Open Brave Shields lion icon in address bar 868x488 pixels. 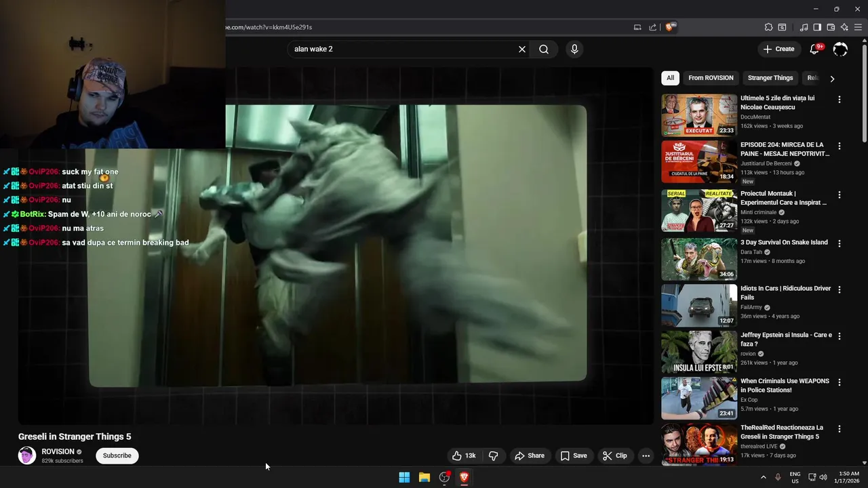671,27
